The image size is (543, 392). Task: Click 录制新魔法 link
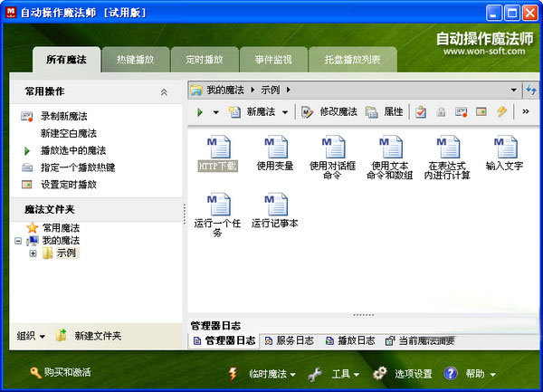[64, 117]
